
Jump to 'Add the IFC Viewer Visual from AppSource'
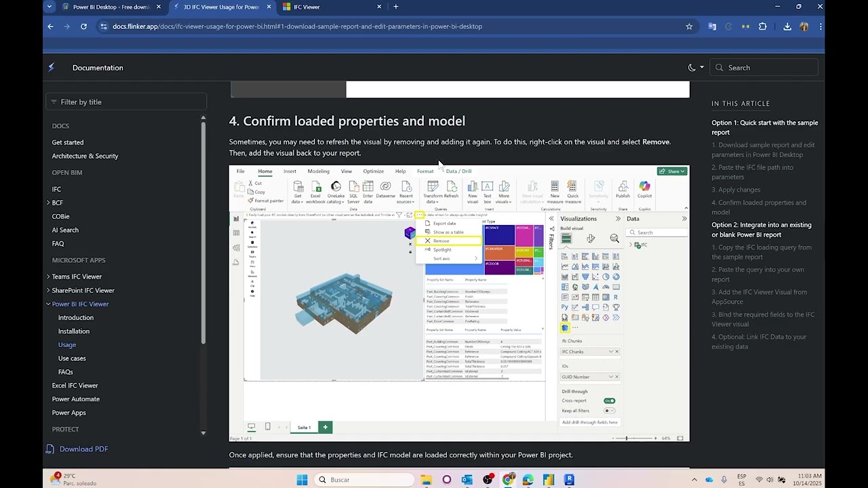759,297
